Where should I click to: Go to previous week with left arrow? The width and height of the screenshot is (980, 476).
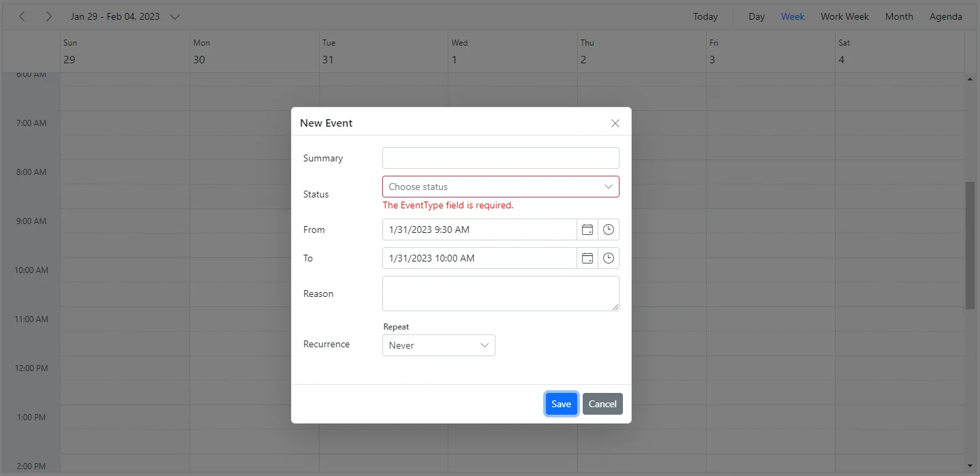coord(22,16)
